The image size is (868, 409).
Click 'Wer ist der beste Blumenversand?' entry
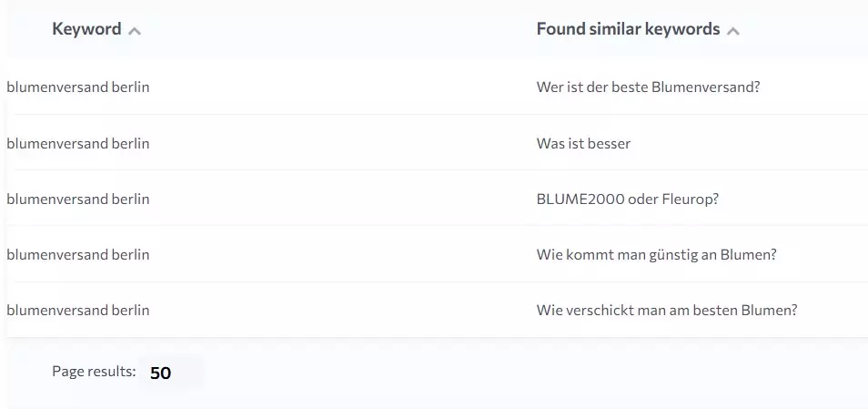click(648, 87)
